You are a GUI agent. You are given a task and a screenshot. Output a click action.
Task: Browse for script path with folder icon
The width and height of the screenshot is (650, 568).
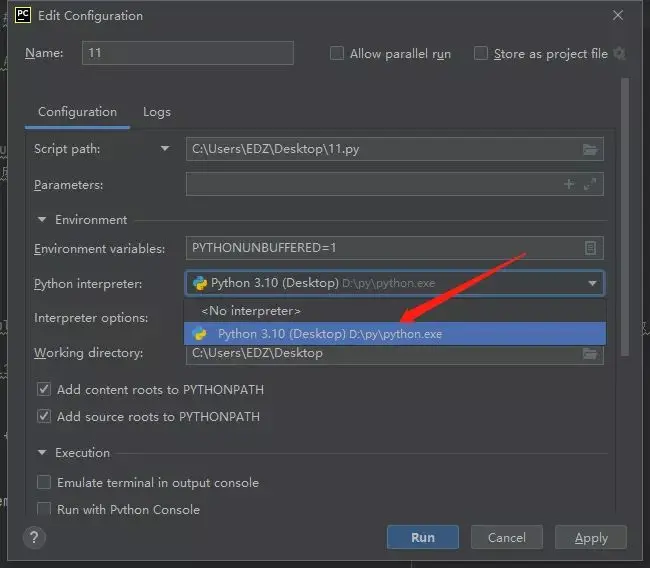click(590, 149)
